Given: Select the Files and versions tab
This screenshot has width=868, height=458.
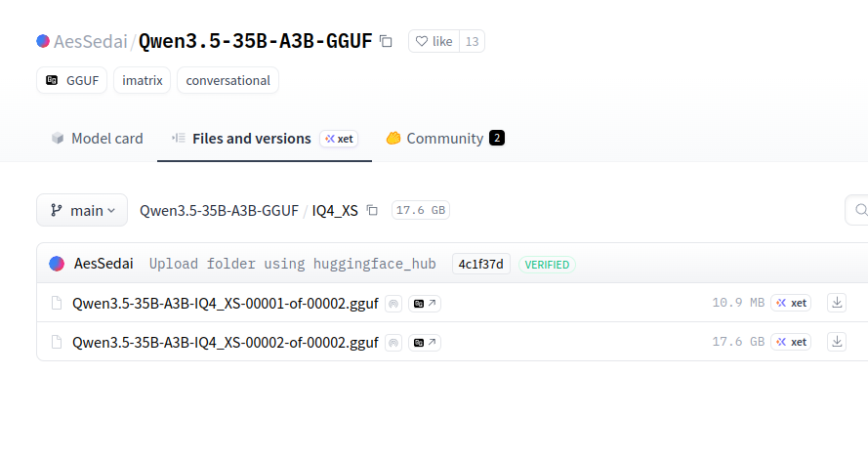Looking at the screenshot, I should click(251, 139).
